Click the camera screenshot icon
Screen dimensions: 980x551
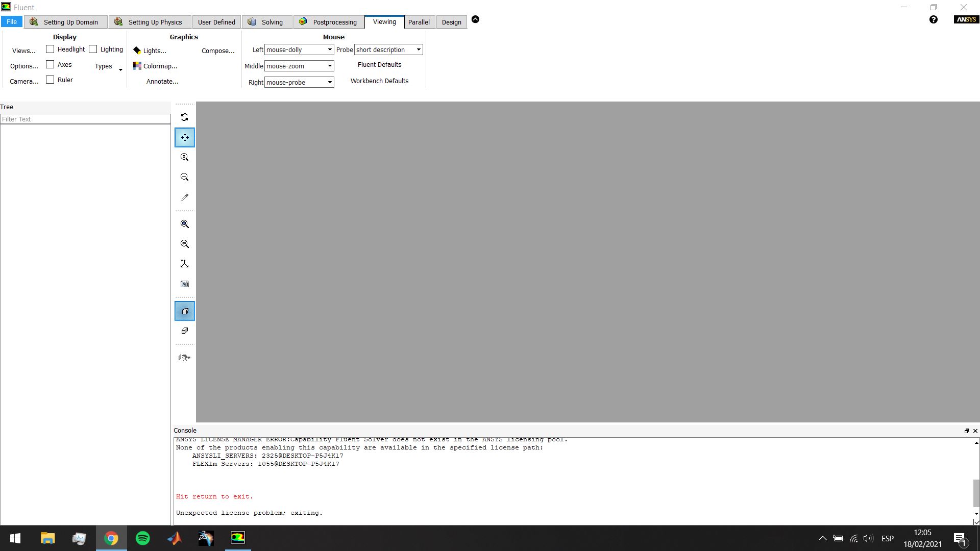(x=184, y=284)
